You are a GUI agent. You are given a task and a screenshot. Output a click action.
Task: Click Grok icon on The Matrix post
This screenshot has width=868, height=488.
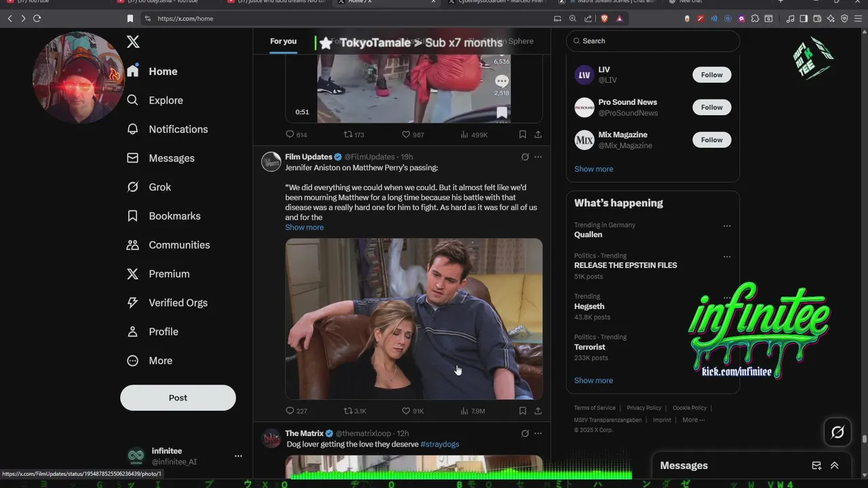click(x=524, y=433)
